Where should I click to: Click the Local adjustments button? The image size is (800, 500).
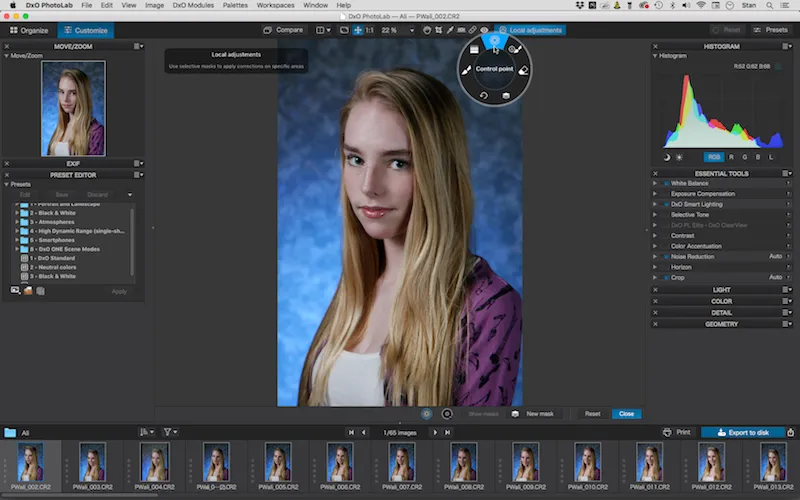[530, 30]
